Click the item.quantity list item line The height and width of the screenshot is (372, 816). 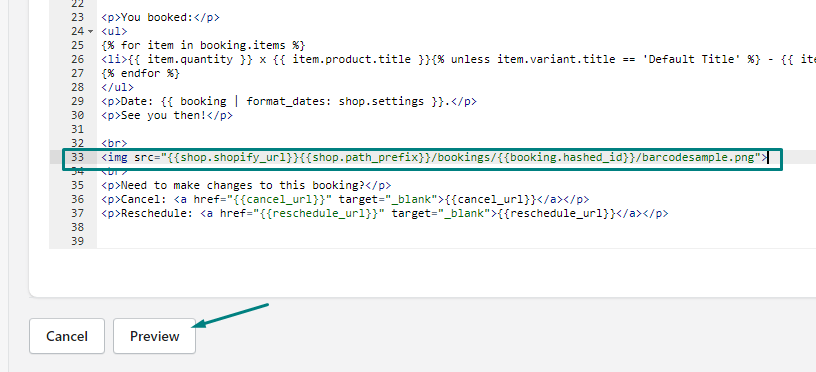click(458, 59)
